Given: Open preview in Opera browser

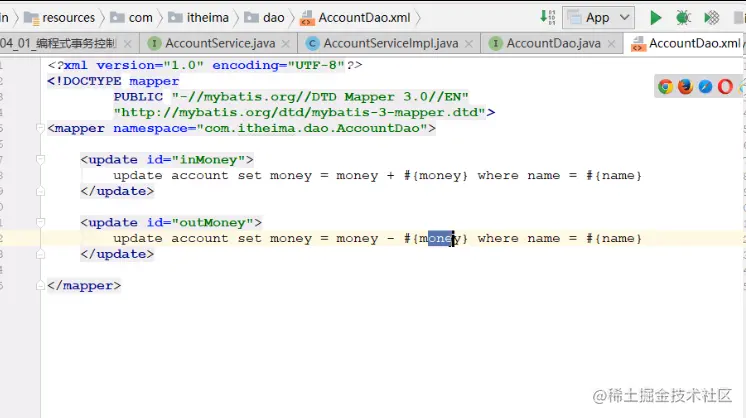Looking at the screenshot, I should [x=725, y=87].
